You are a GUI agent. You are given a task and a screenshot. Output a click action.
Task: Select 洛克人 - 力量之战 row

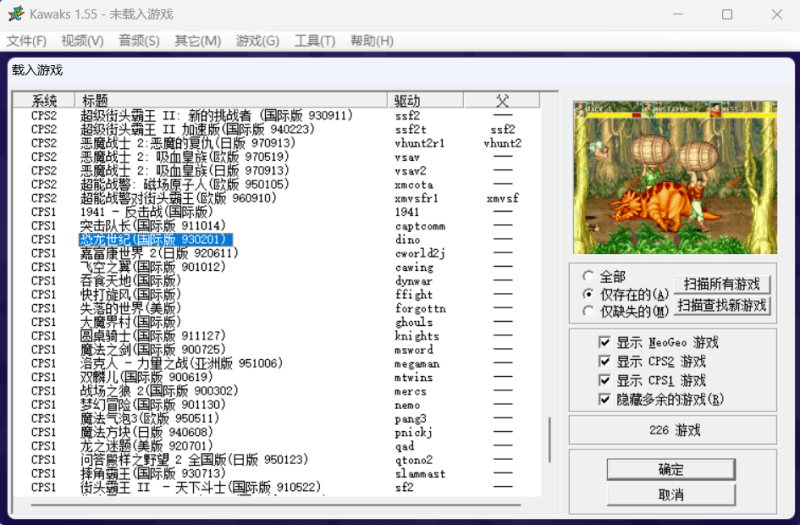click(276, 363)
